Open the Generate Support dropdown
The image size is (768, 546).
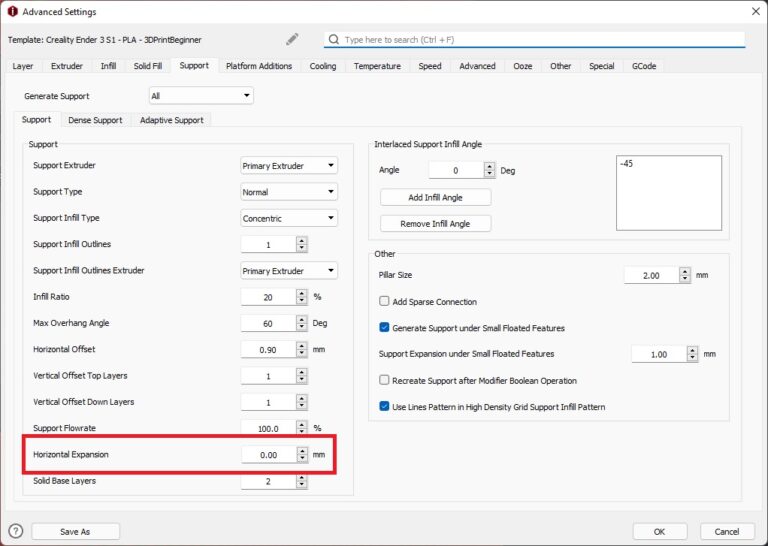click(200, 96)
